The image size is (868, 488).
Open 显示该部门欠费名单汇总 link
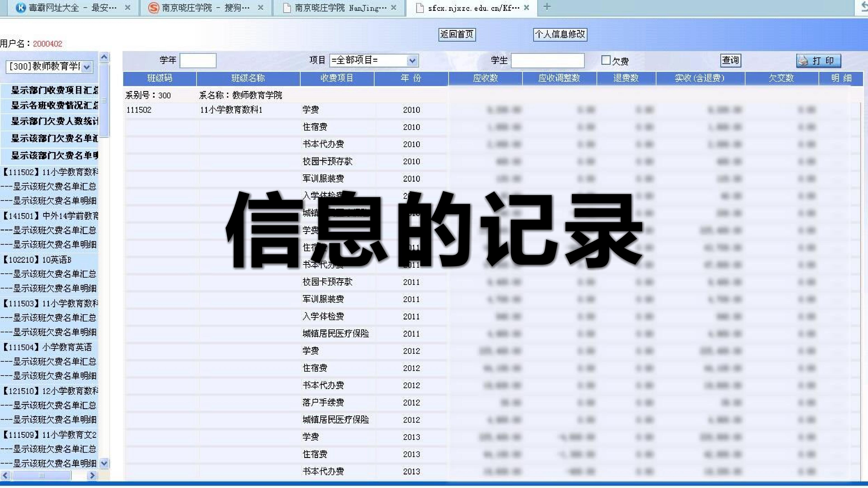[x=54, y=138]
